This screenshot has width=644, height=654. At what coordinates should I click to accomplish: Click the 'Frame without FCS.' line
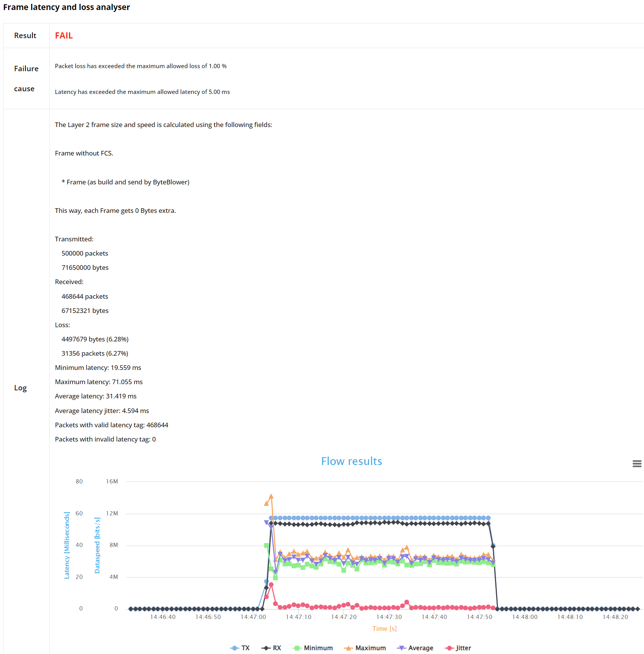click(x=84, y=153)
